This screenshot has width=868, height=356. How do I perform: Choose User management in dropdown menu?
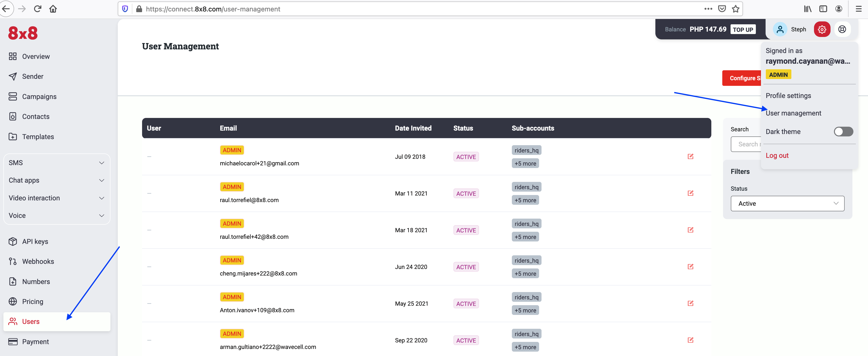pos(793,113)
